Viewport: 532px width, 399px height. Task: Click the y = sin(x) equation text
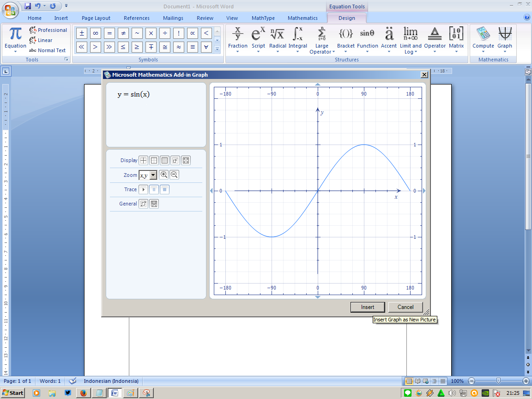click(x=133, y=94)
